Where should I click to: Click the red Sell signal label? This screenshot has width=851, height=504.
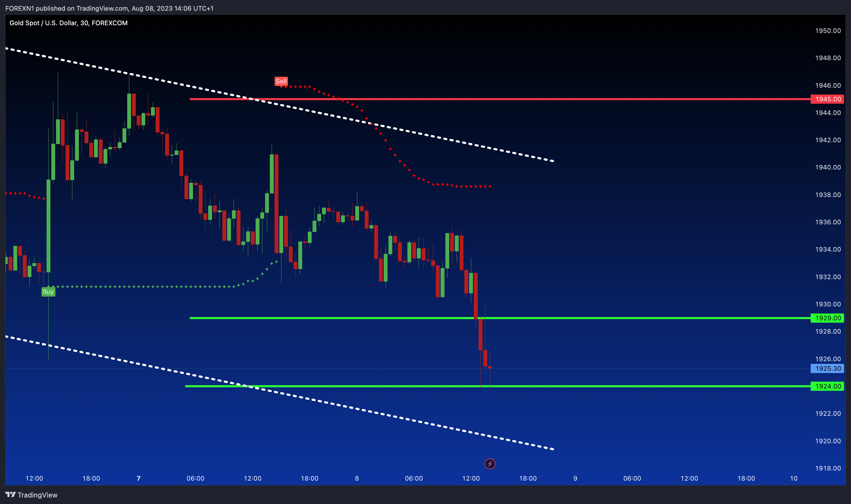click(x=281, y=81)
